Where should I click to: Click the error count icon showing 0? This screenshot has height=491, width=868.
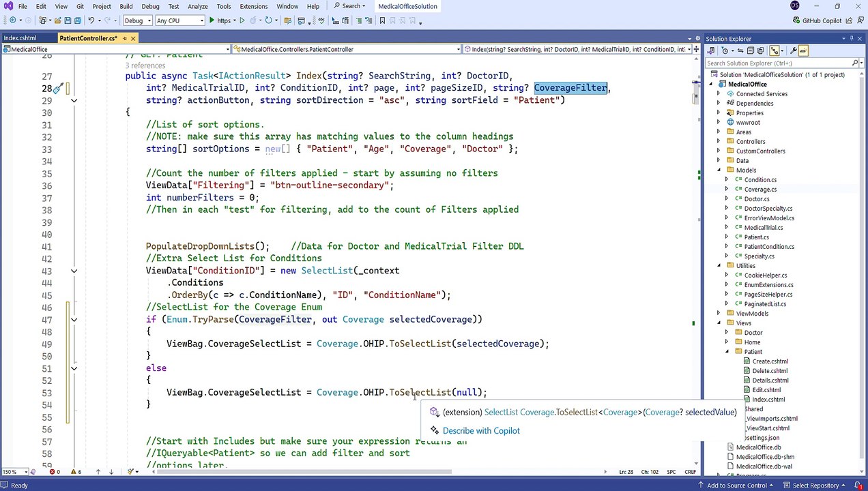[55, 472]
